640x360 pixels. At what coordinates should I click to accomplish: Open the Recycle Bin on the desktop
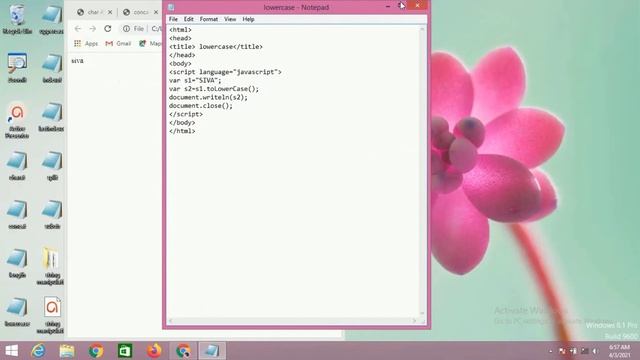coord(17,18)
